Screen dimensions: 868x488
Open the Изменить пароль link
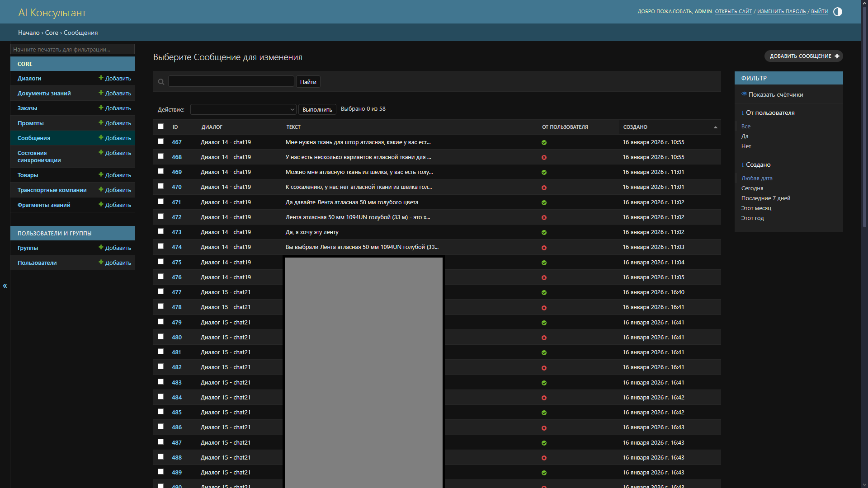pos(782,11)
